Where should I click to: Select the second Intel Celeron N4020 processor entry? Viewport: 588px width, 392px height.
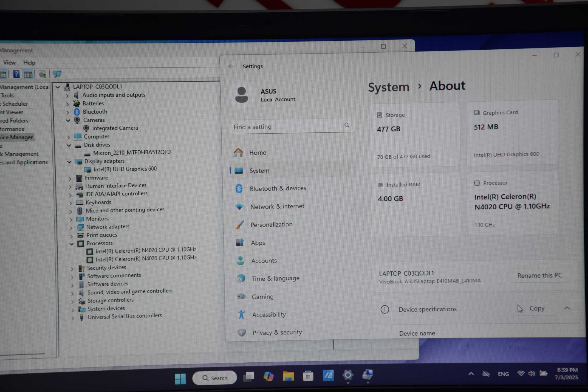(x=146, y=258)
